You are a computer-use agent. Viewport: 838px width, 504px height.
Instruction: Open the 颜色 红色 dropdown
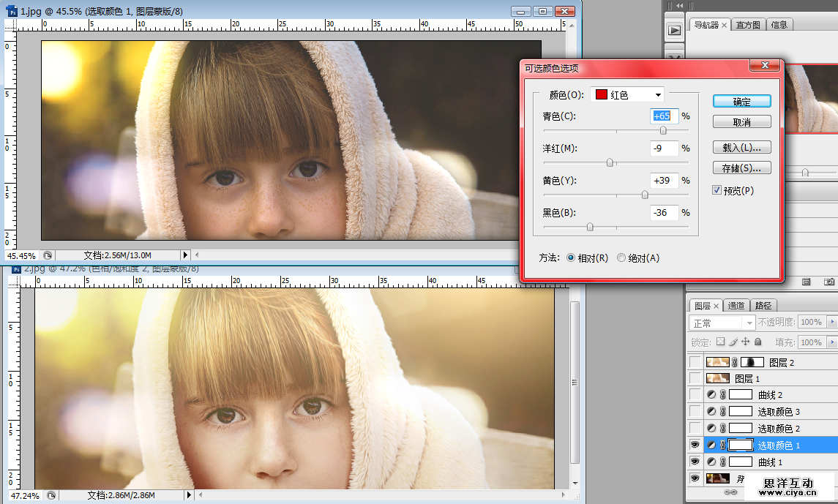pos(629,95)
